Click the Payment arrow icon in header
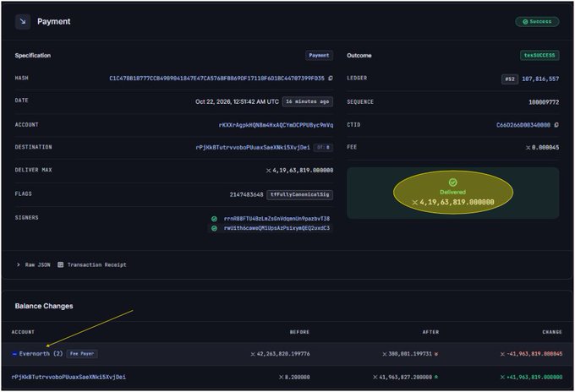The image size is (575, 392). 23,22
